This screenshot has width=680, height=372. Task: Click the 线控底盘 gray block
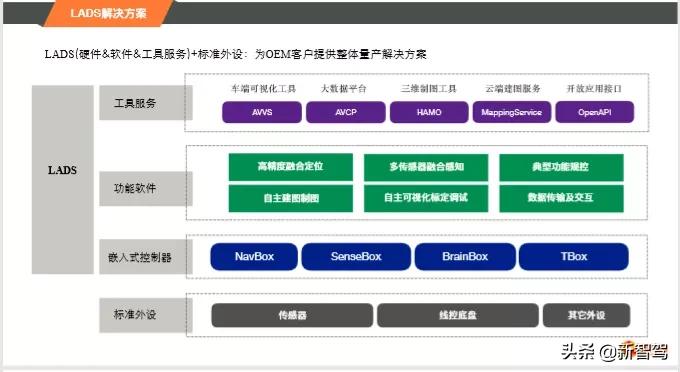(x=458, y=315)
